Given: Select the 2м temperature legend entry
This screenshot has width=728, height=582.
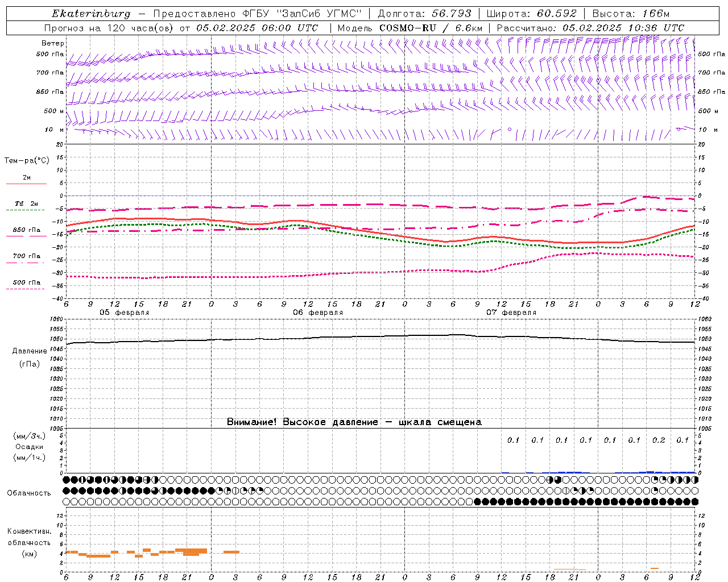Looking at the screenshot, I should [27, 178].
